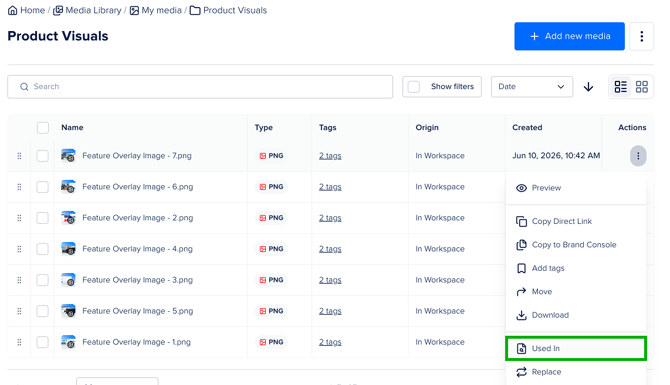
Task: Open thumbnail of Feature Overlay Image - 4.png
Action: point(68,249)
